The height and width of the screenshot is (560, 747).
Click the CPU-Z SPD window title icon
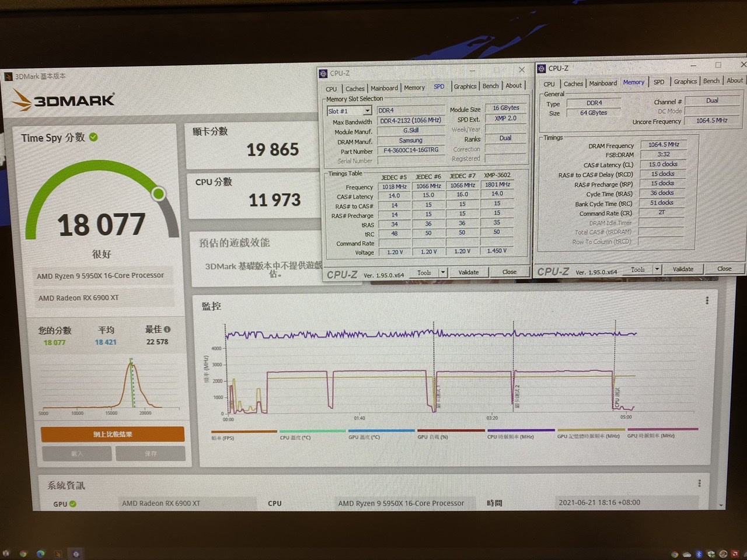pyautogui.click(x=323, y=73)
